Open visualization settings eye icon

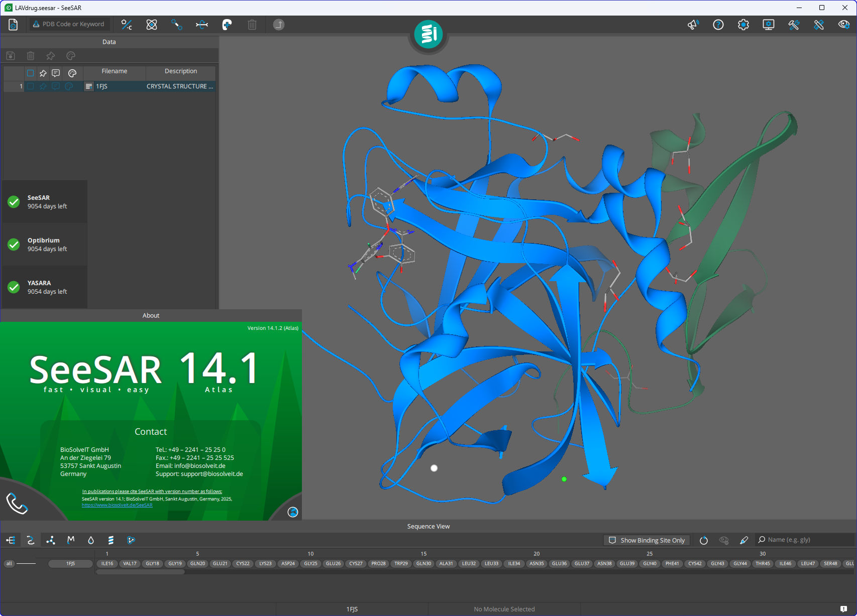pos(844,25)
